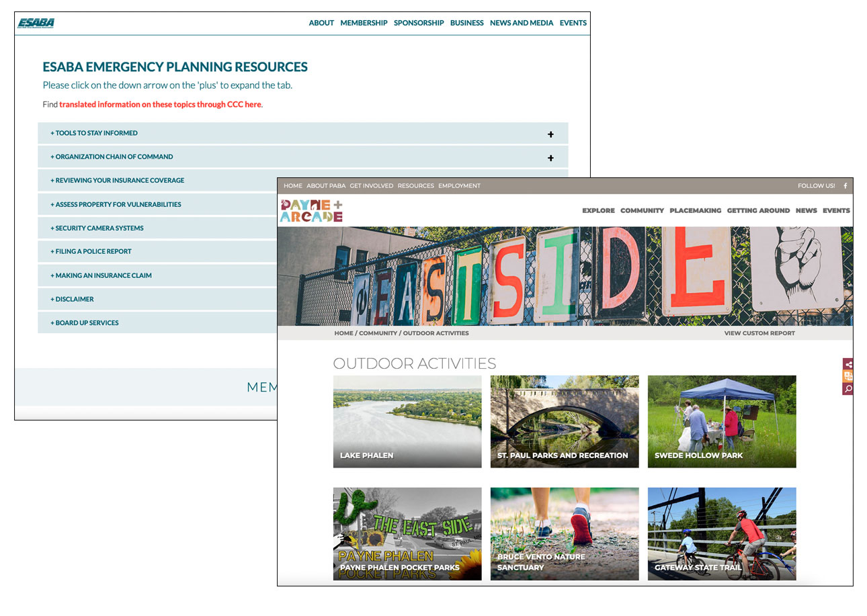Open the Gateway State Trail card

coord(722,534)
